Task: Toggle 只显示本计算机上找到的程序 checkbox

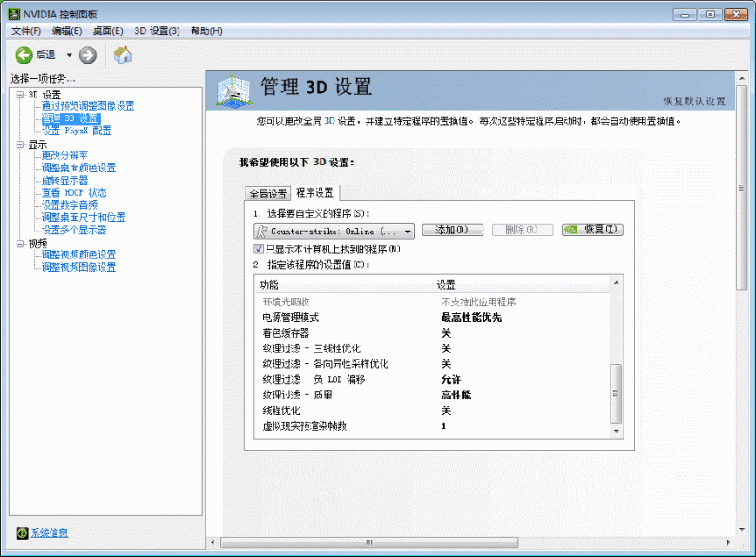Action: click(259, 249)
